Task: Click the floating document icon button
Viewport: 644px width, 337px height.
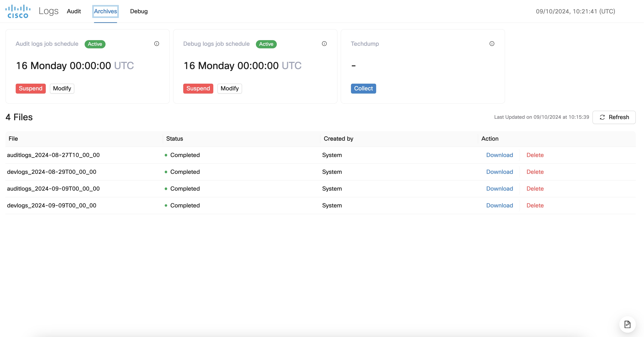Action: click(627, 324)
